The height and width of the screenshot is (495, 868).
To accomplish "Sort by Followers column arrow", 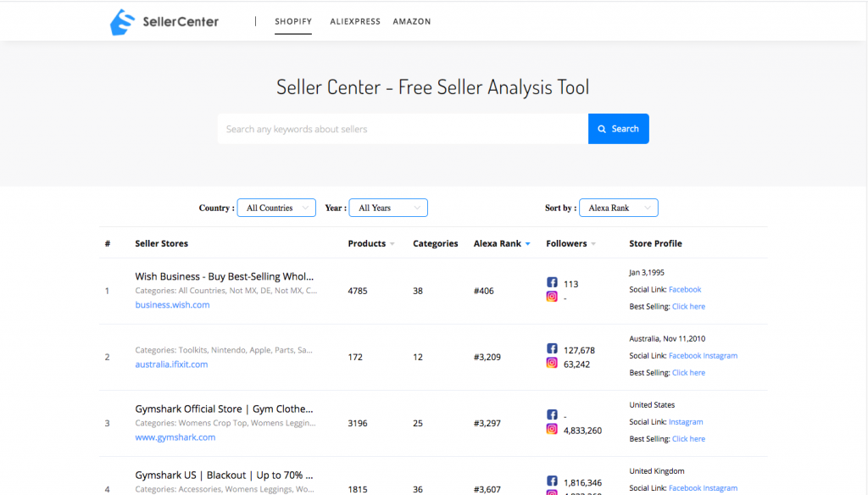I will (593, 244).
